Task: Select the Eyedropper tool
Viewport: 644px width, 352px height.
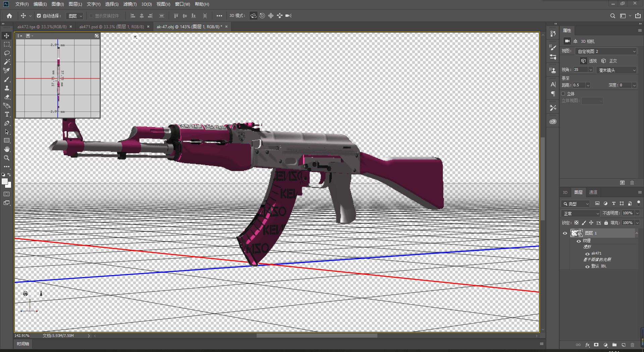Action: pyautogui.click(x=7, y=71)
